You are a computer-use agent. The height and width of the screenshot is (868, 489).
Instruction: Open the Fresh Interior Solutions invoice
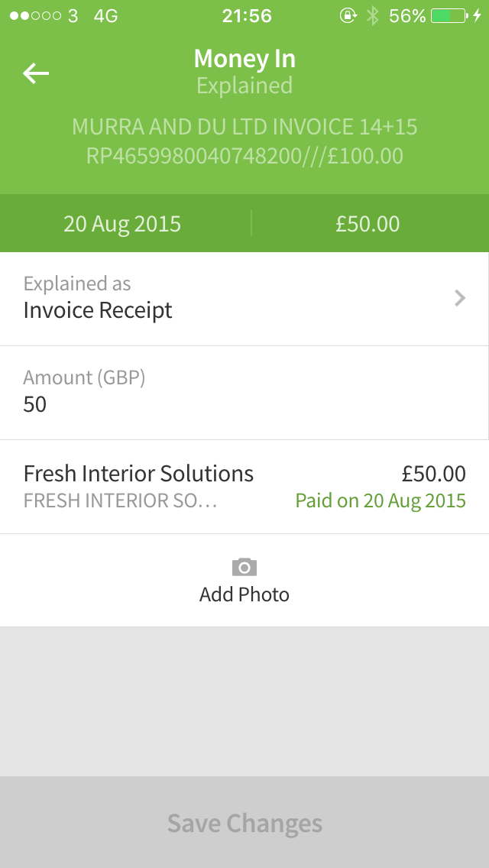pyautogui.click(x=138, y=474)
